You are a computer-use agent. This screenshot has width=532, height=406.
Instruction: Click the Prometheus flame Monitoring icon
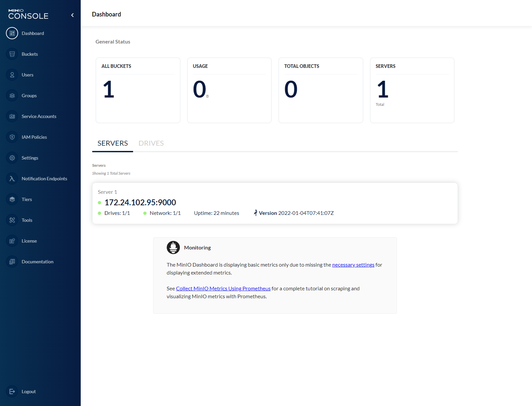[173, 247]
